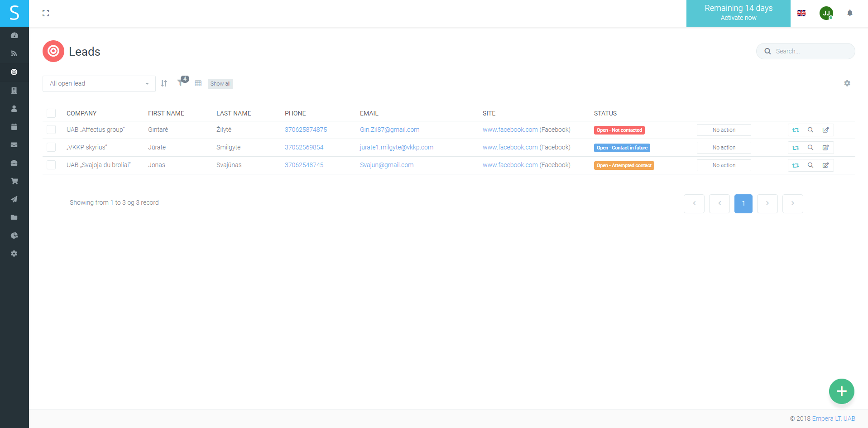This screenshot has width=868, height=428.
Task: Click phone number 370625874875
Action: [x=306, y=130]
